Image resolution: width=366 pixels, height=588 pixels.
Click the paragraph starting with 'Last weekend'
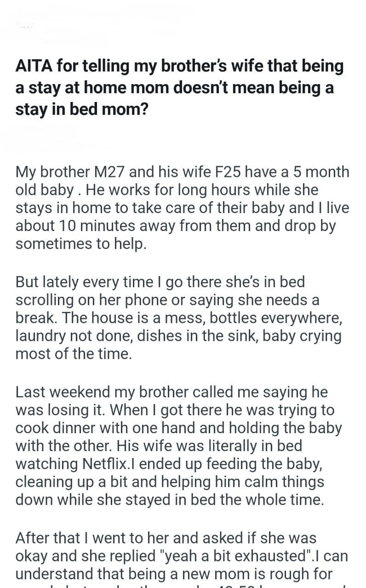tap(179, 446)
